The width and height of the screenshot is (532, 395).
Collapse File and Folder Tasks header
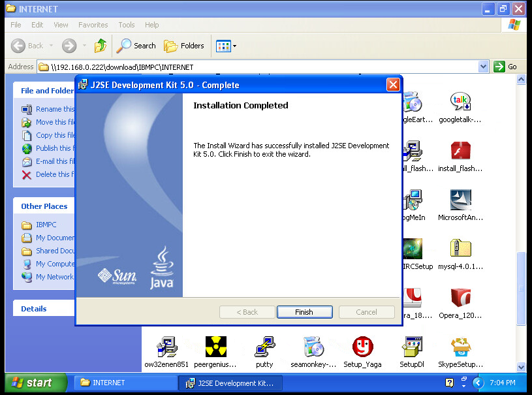pyautogui.click(x=44, y=91)
